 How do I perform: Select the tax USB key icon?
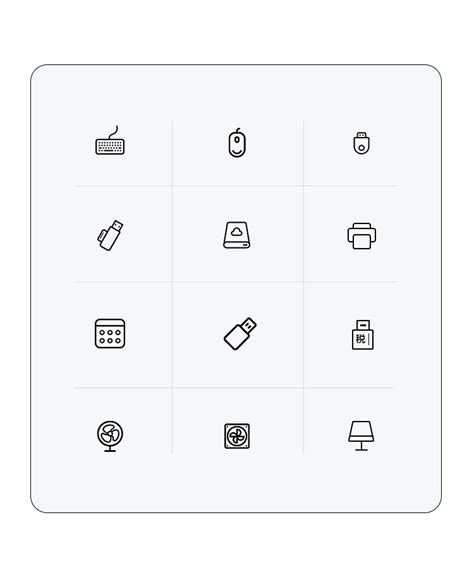(362, 335)
